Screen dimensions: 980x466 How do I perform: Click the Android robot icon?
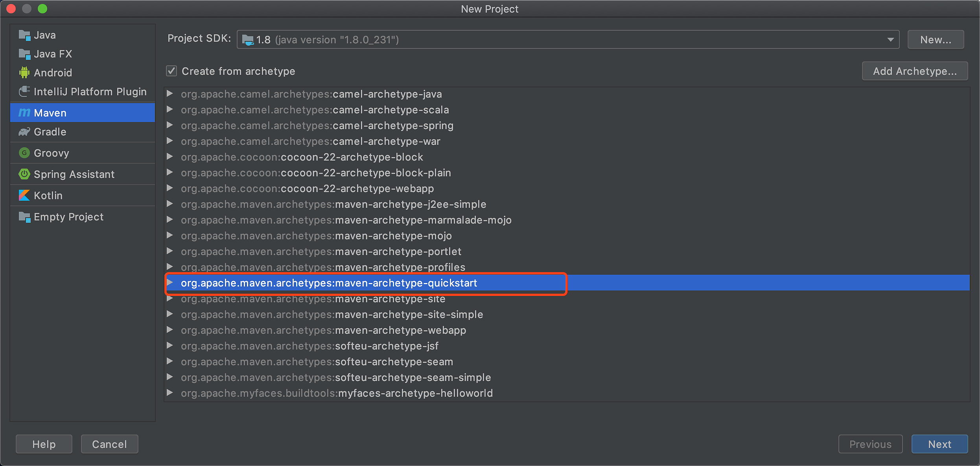(x=24, y=72)
